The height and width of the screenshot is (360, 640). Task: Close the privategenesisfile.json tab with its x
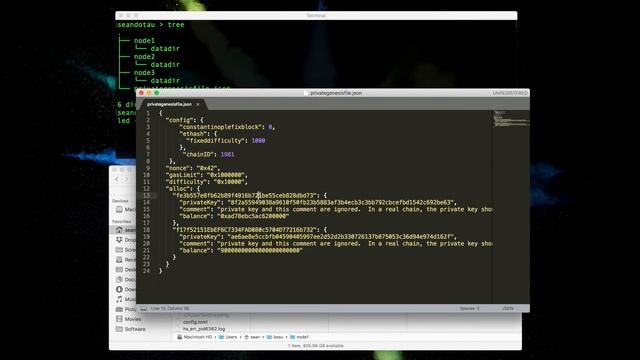[x=198, y=104]
